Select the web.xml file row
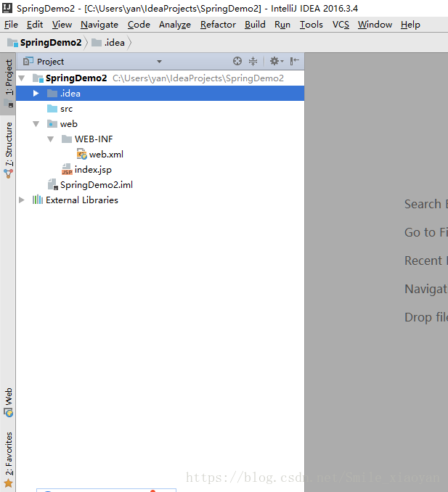The image size is (448, 492). pos(160,154)
